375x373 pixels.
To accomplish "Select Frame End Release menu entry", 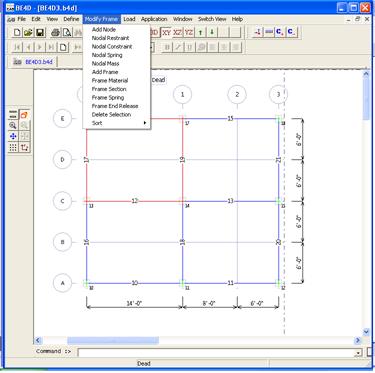I will point(115,106).
